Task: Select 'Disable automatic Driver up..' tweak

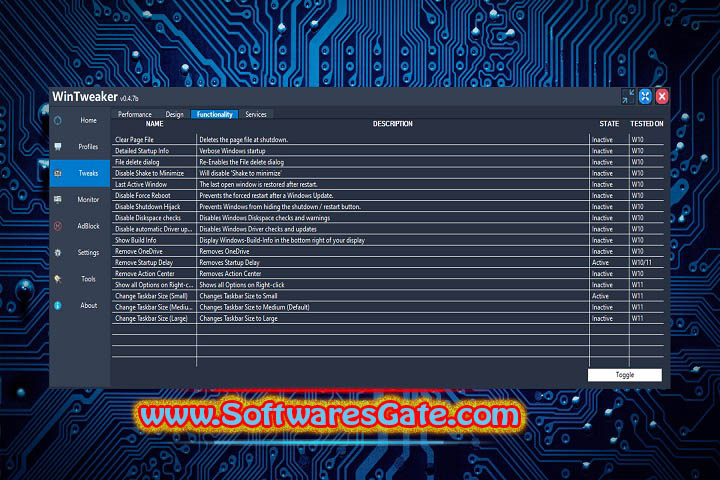Action: pyautogui.click(x=153, y=229)
